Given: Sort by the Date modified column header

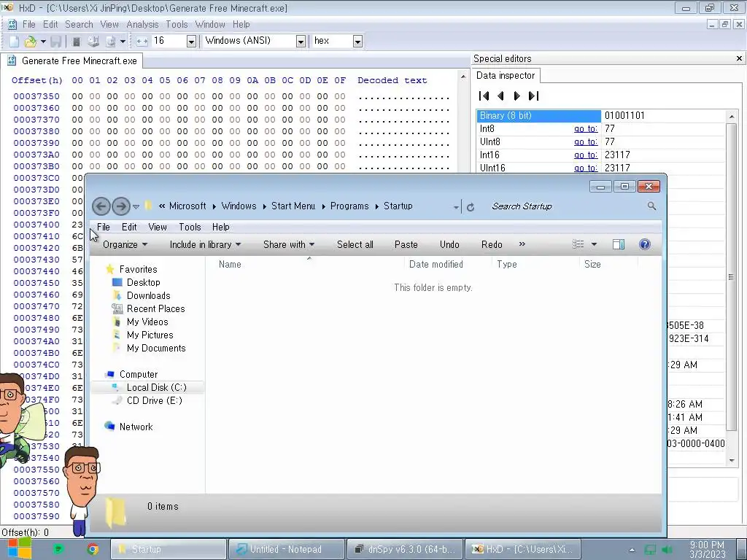Looking at the screenshot, I should tap(436, 264).
